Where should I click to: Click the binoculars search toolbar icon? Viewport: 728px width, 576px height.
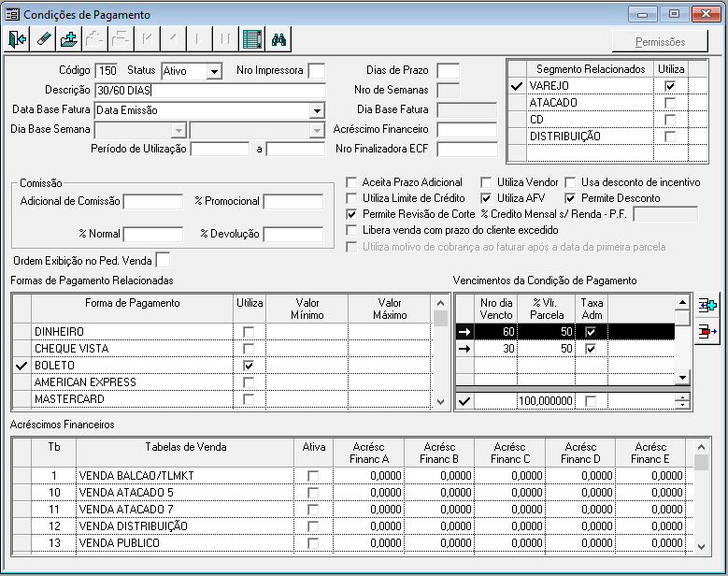pos(278,39)
